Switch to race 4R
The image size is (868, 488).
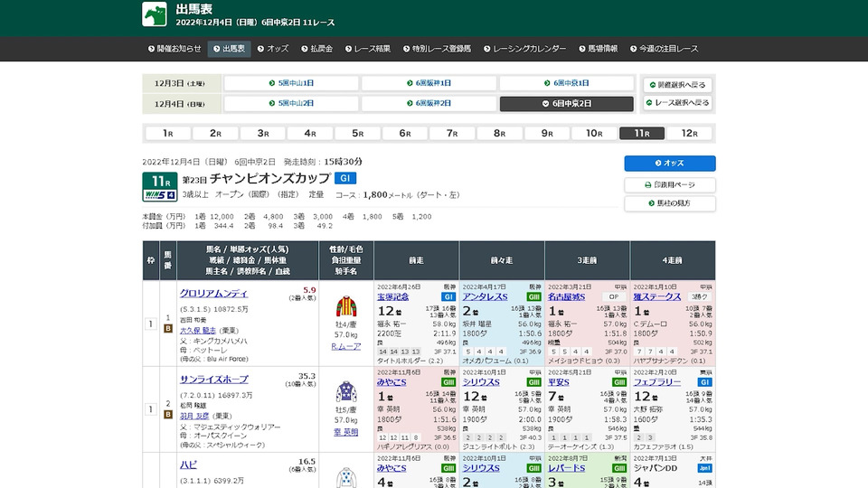click(310, 134)
